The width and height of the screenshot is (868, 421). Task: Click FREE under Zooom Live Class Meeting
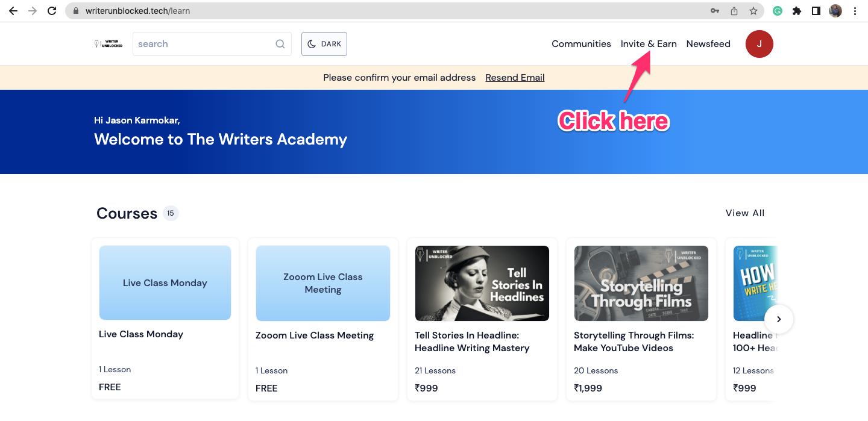(x=266, y=388)
